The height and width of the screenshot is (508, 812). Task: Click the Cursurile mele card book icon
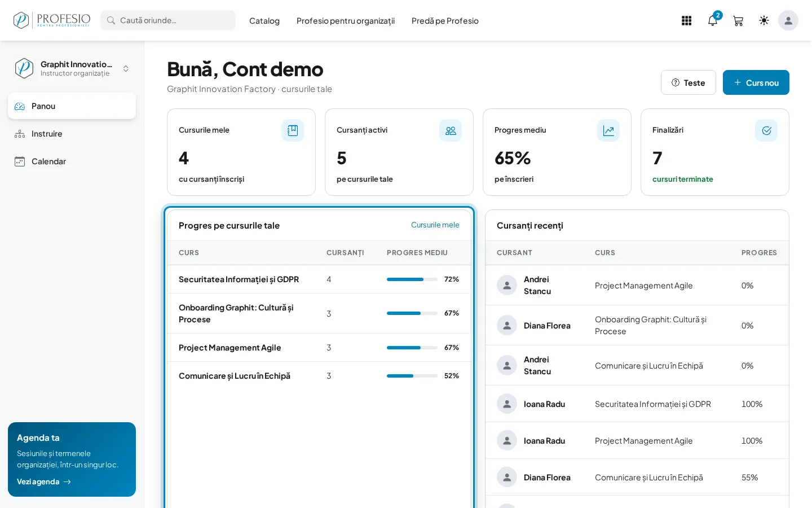(x=293, y=130)
